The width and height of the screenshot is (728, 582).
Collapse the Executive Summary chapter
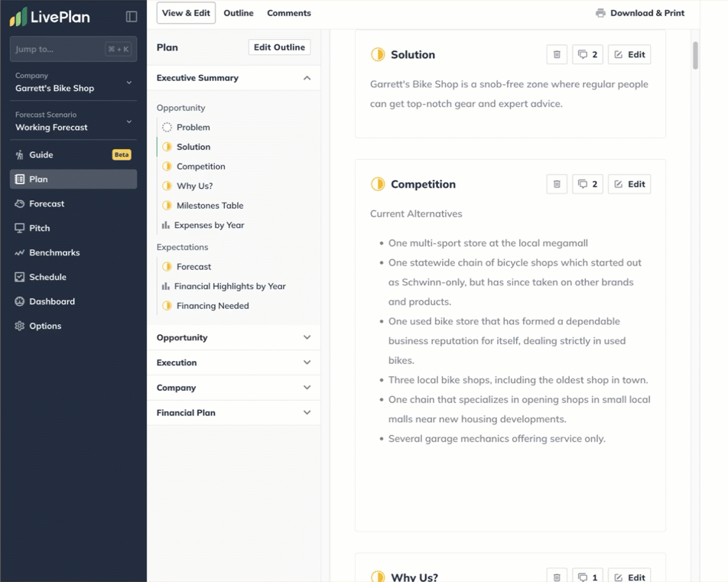tap(307, 78)
